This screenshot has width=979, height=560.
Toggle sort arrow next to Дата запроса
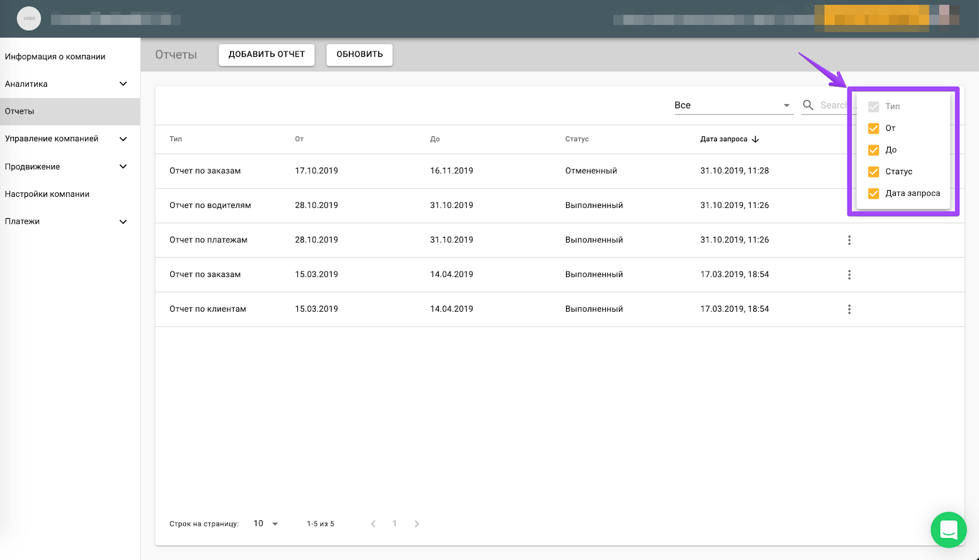(756, 139)
